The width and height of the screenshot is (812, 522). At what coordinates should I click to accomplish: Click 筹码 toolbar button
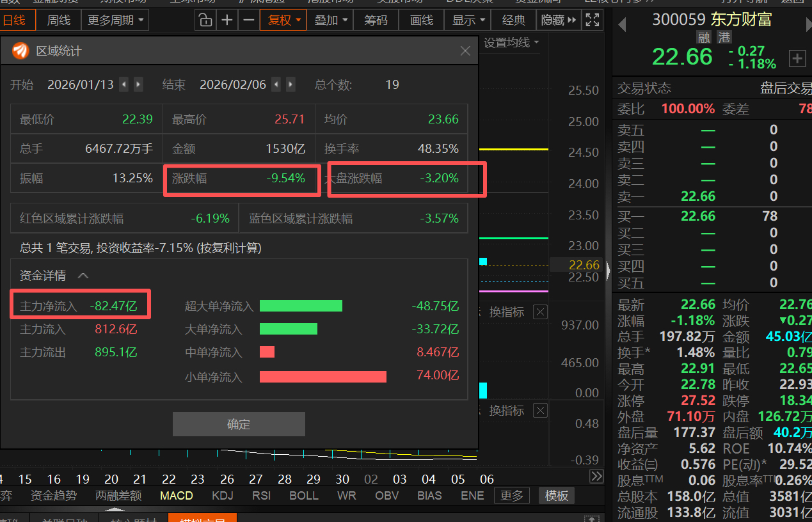click(x=376, y=20)
